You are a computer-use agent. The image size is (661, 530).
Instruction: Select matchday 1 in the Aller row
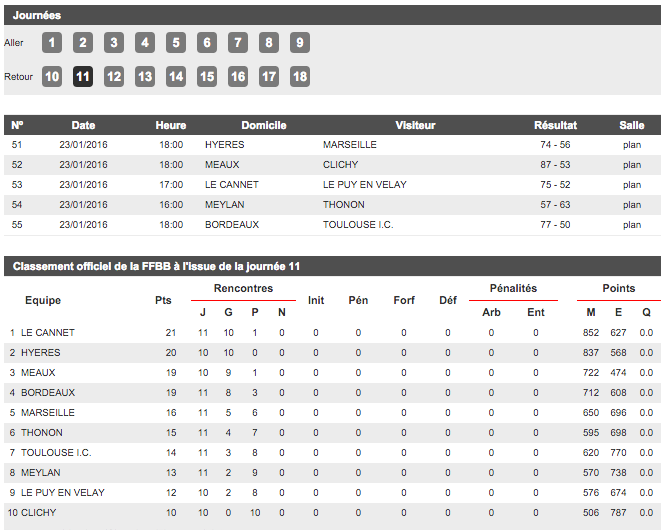tap(52, 43)
